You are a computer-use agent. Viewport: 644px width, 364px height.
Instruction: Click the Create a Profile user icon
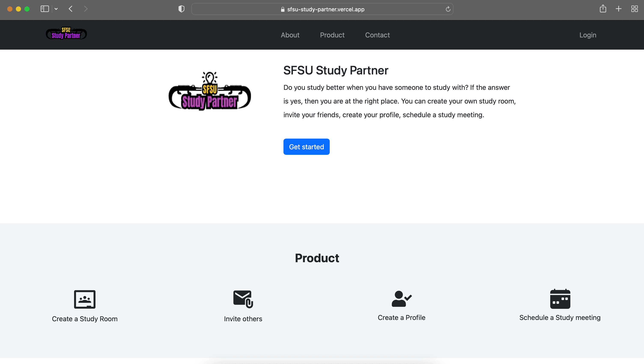[402, 299]
